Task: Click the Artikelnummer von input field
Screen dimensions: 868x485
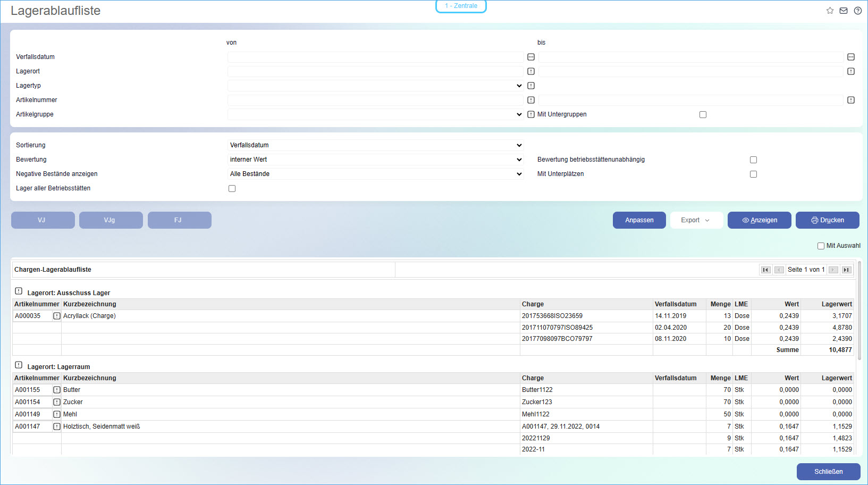Action: pos(375,100)
